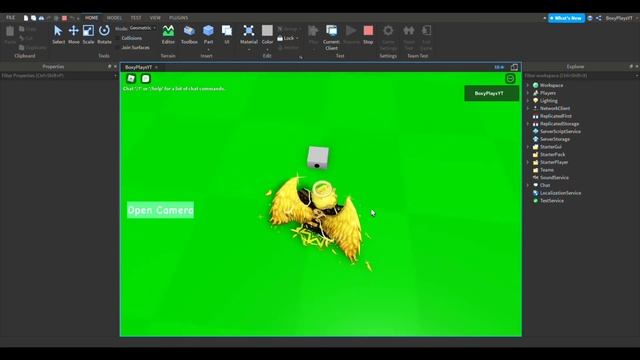Switch to the HOME ribbon tab
Screen dimensions: 640x360
pos(91,18)
